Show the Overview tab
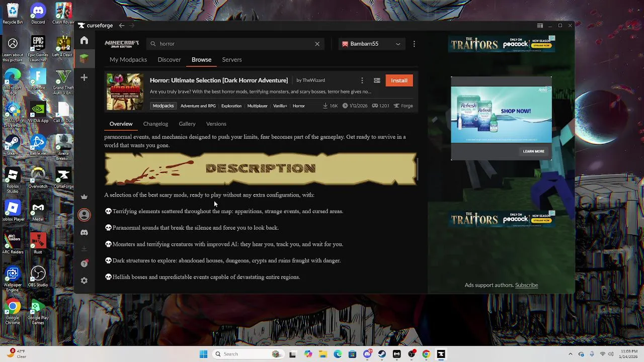The width and height of the screenshot is (644, 362). tap(121, 124)
